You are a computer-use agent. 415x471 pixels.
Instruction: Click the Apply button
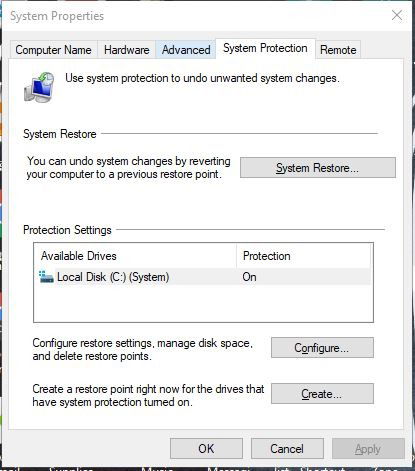[368, 449]
